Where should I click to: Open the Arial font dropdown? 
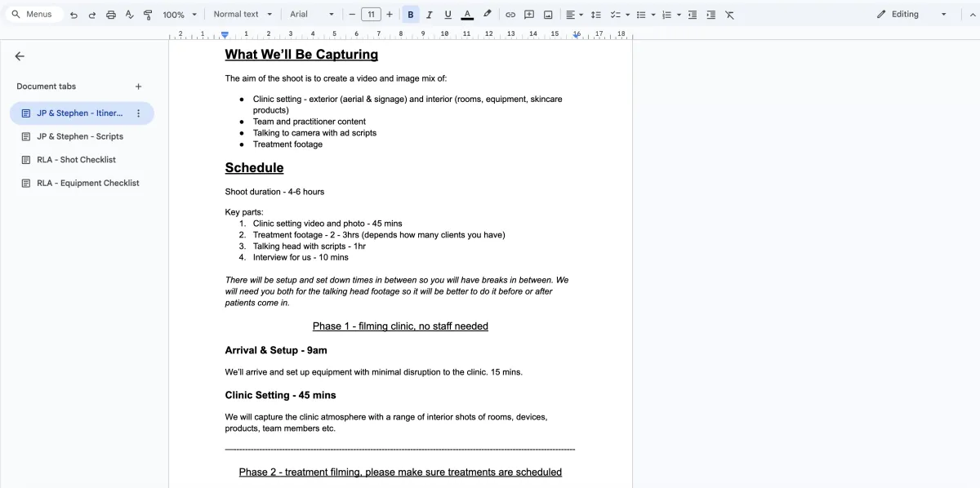point(312,15)
